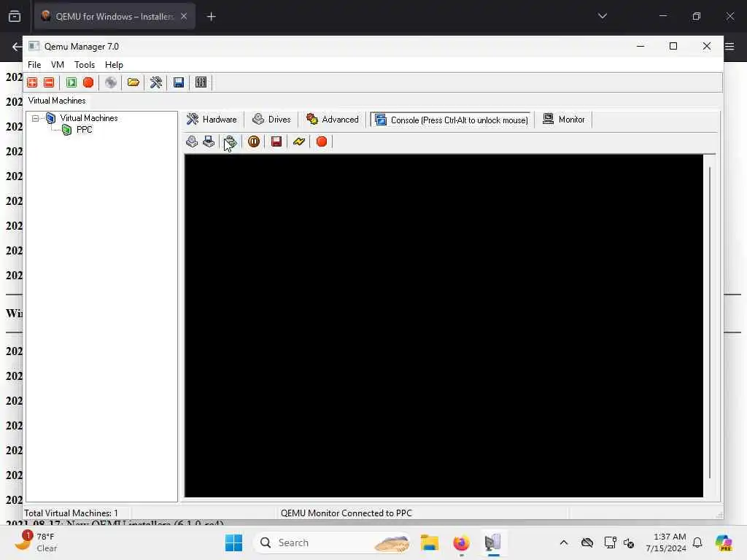Click the red plus new VM icon
Viewport: 747px width, 560px height.
32,82
